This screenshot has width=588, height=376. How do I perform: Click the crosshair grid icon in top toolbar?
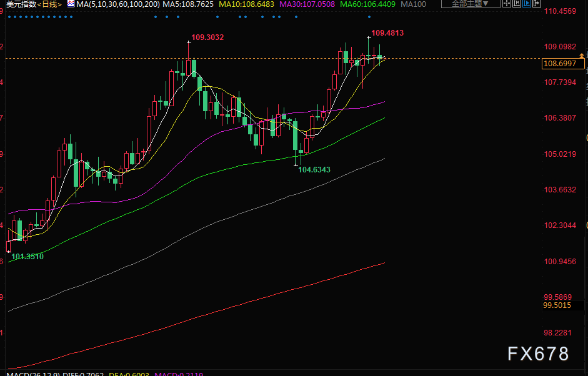pyautogui.click(x=507, y=3)
